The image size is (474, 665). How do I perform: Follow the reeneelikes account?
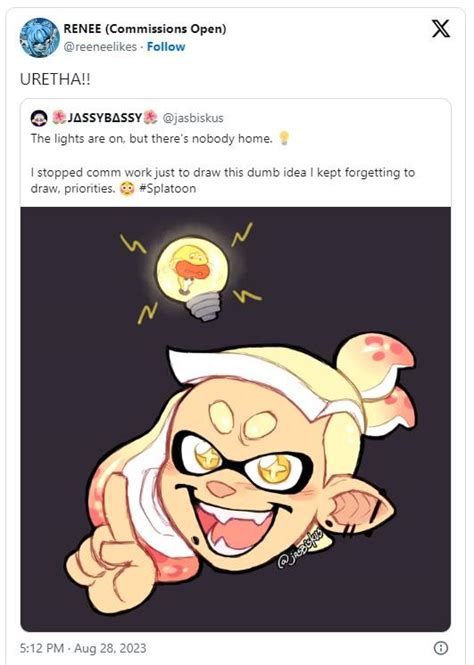(166, 47)
